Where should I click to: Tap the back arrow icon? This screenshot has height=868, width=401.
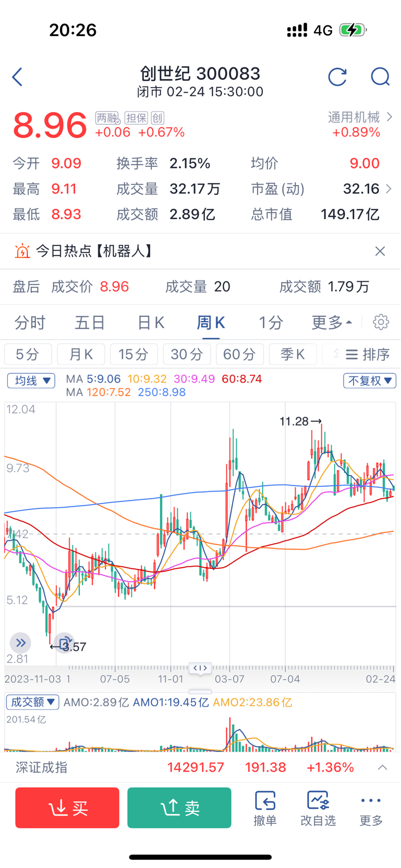coord(18,77)
